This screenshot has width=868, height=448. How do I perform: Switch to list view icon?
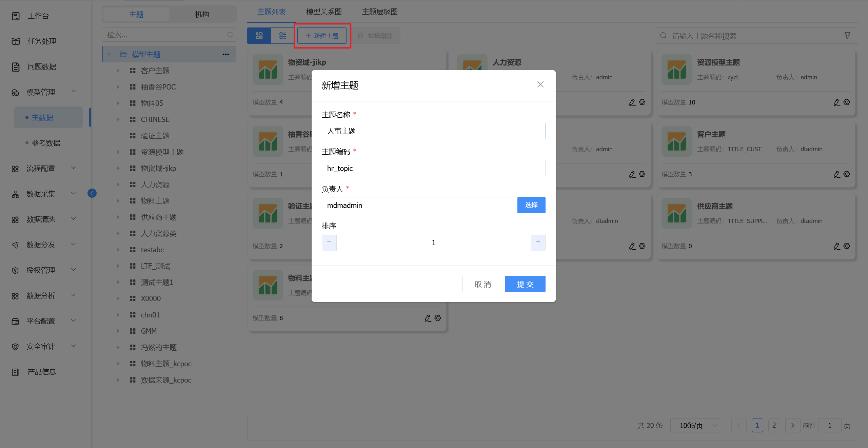tap(282, 36)
